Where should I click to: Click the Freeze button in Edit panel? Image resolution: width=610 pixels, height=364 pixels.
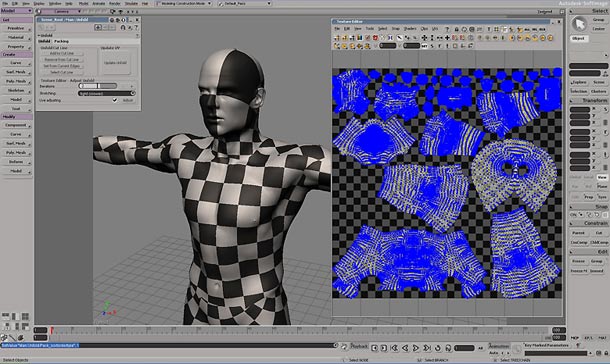tap(578, 261)
